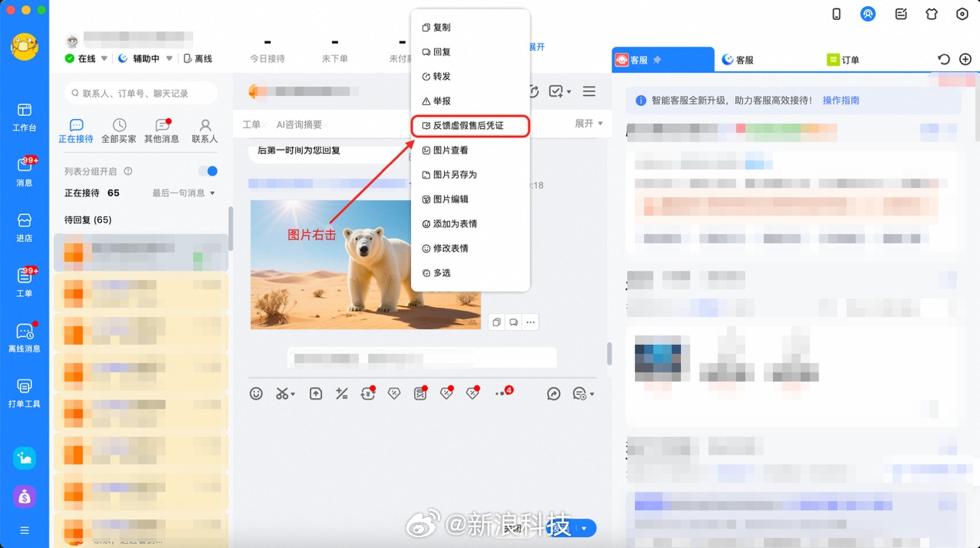Open 打单工具 printing tool icon
Image resolution: width=980 pixels, height=548 pixels.
click(x=25, y=393)
